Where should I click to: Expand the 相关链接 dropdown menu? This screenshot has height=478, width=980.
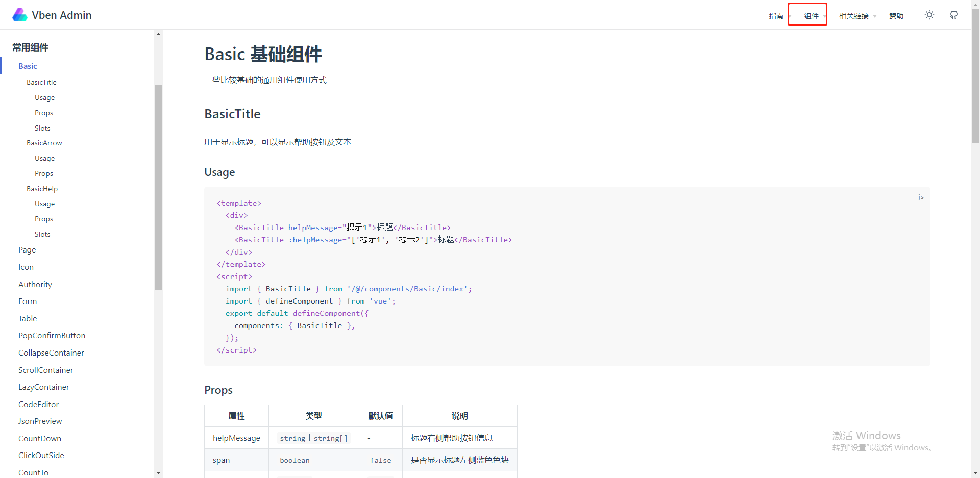[x=857, y=16]
